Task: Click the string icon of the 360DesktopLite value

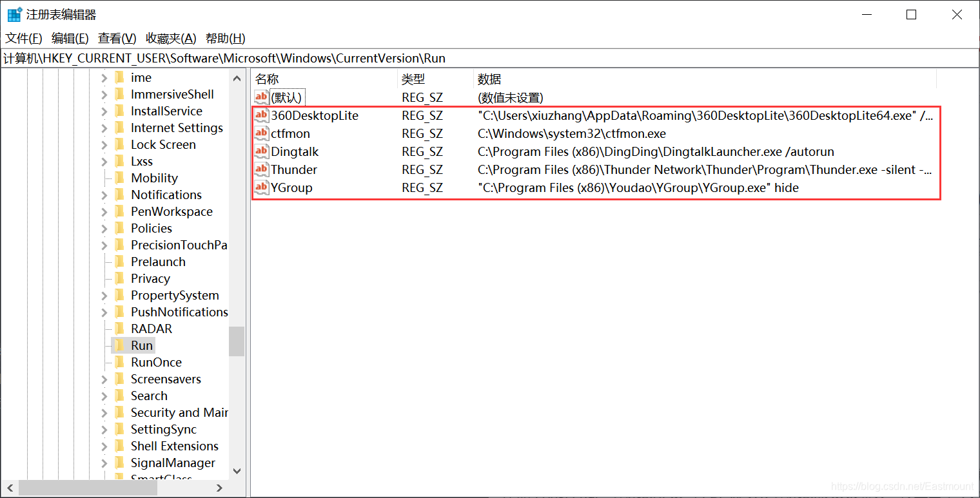Action: (261, 116)
